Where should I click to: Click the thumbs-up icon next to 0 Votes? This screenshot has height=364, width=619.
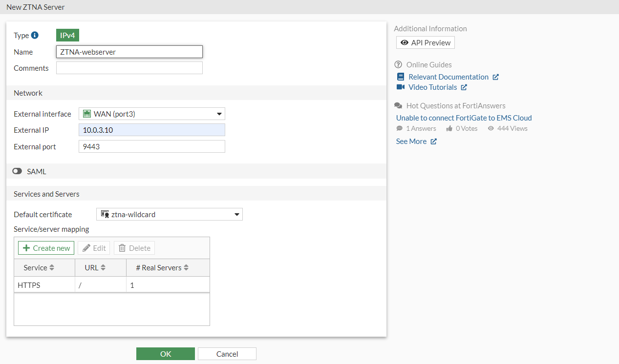449,128
